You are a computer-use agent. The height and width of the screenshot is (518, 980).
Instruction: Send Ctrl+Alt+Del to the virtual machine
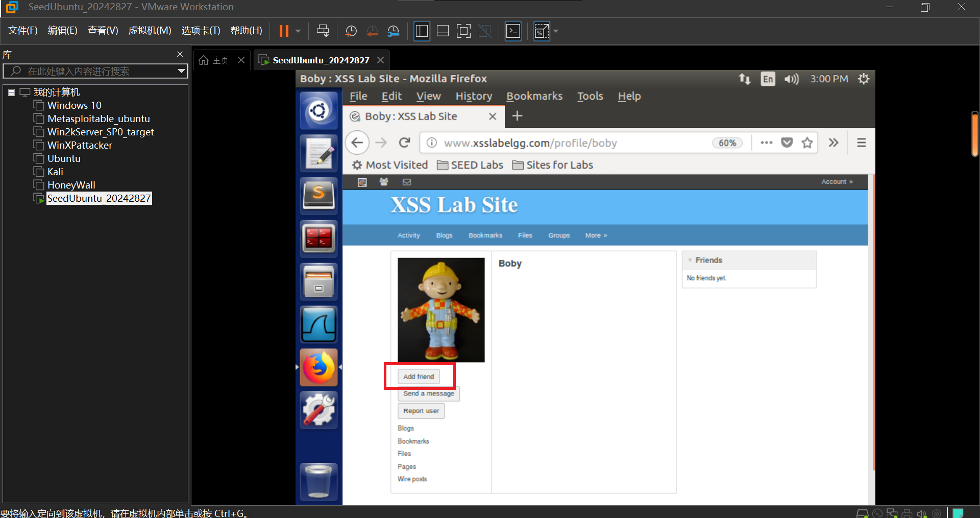click(323, 31)
